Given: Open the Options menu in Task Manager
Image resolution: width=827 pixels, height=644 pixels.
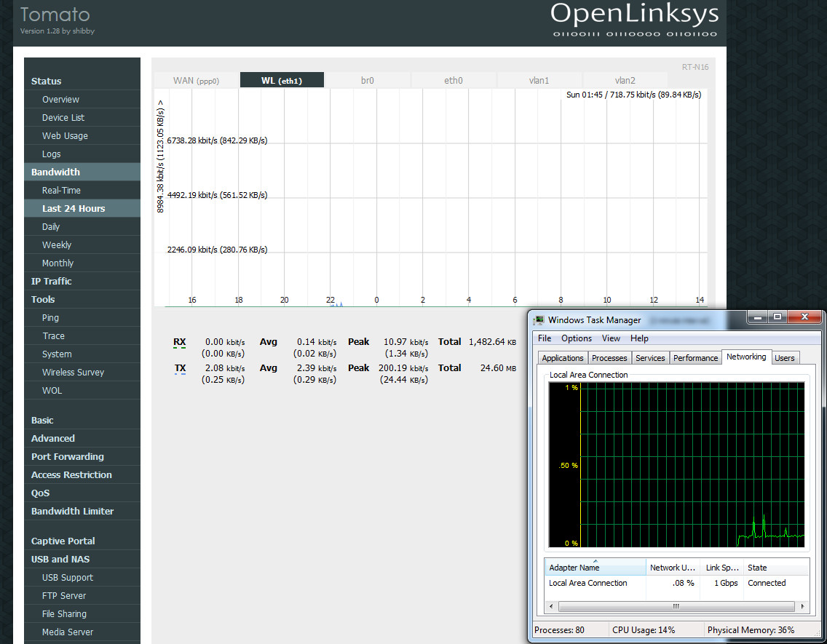Looking at the screenshot, I should coord(577,338).
